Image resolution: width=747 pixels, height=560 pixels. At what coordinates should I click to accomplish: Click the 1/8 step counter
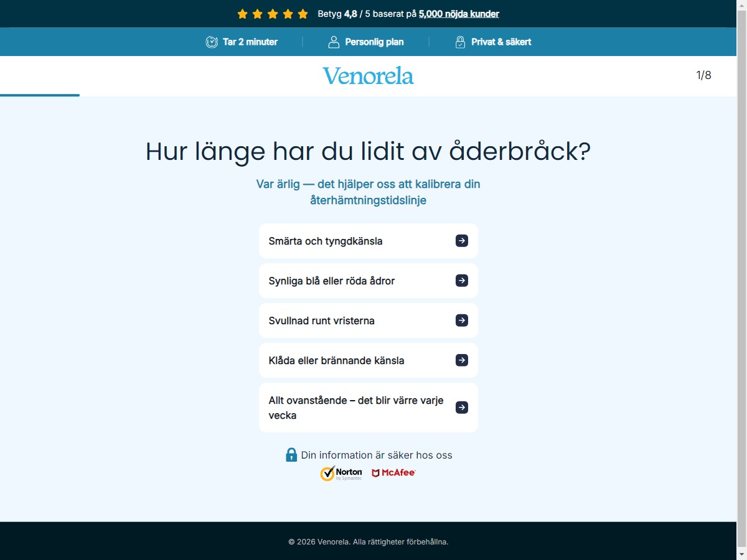(703, 75)
